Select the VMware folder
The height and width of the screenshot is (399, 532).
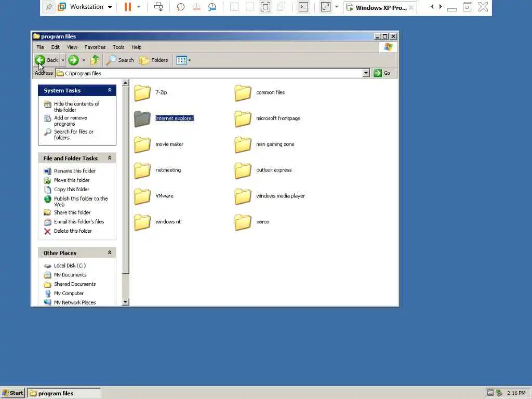(x=154, y=196)
